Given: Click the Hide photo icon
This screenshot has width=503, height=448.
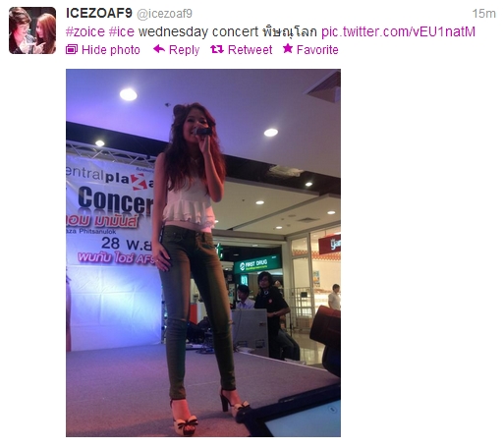Looking at the screenshot, I should pos(72,49).
